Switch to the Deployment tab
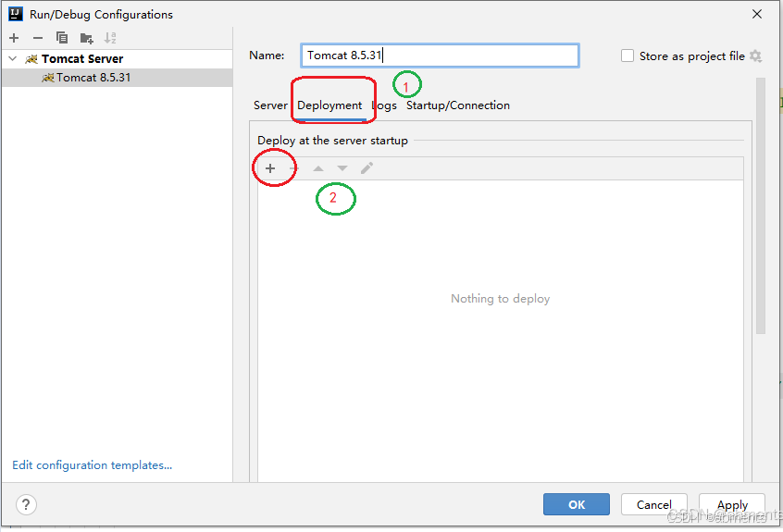Screen dimensions: 783x532 tap(329, 105)
